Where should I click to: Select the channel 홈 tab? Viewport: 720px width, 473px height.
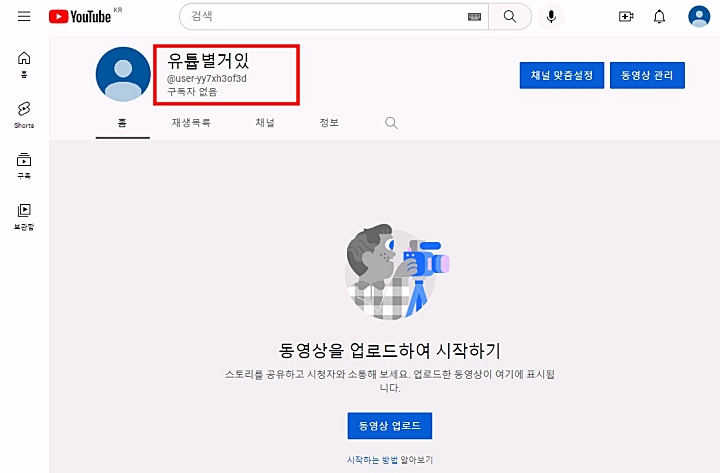[122, 123]
